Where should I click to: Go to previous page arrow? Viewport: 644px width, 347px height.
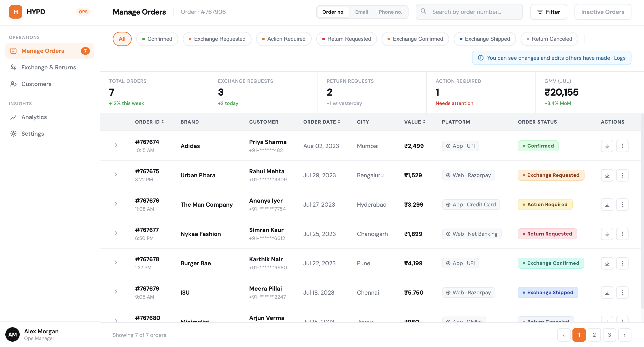564,335
